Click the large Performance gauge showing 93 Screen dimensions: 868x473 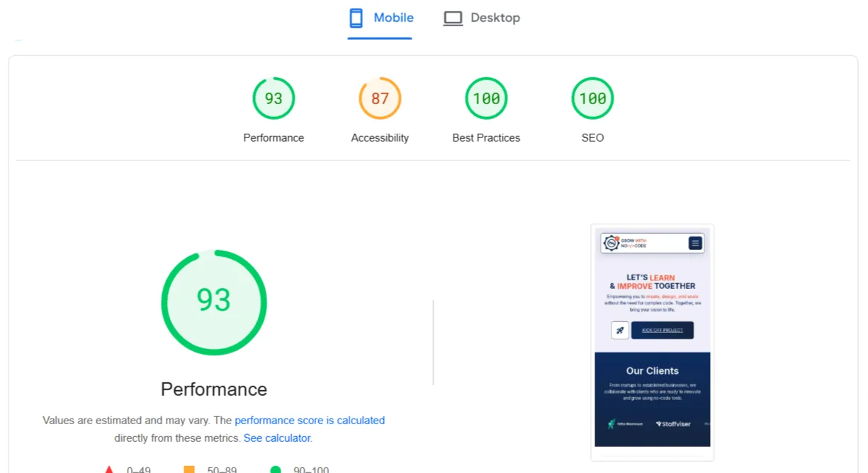pyautogui.click(x=214, y=302)
